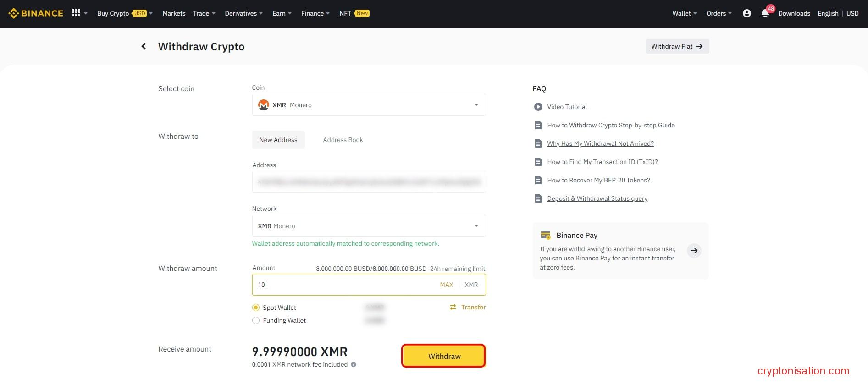
Task: Click the network fee info icon
Action: coord(354,365)
